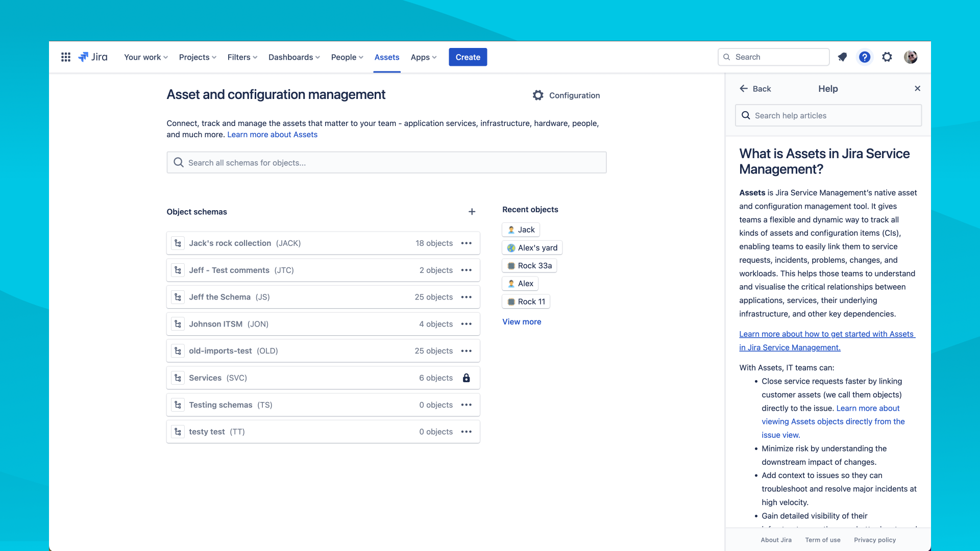This screenshot has width=980, height=551.
Task: Open the app switcher grid icon
Action: coord(66,57)
